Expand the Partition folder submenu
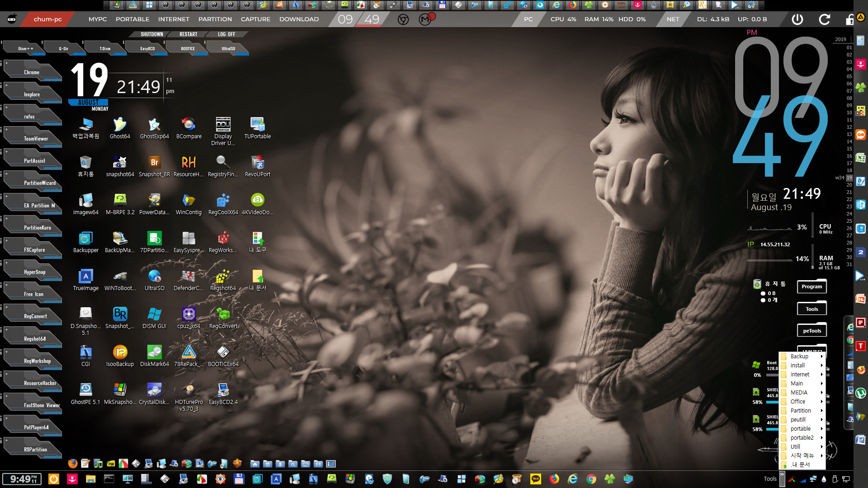This screenshot has width=868, height=488. tap(802, 411)
